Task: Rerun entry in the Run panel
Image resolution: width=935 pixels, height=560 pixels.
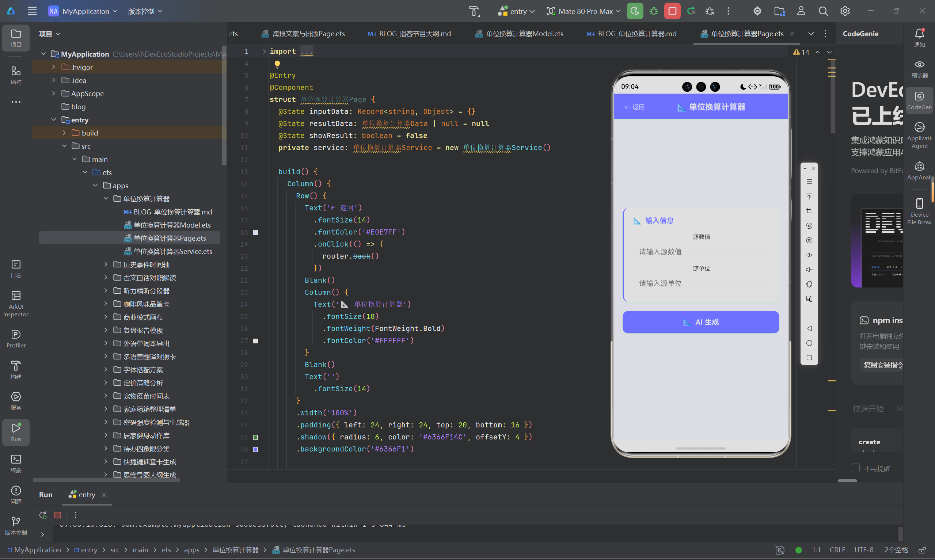Action: pos(43,515)
